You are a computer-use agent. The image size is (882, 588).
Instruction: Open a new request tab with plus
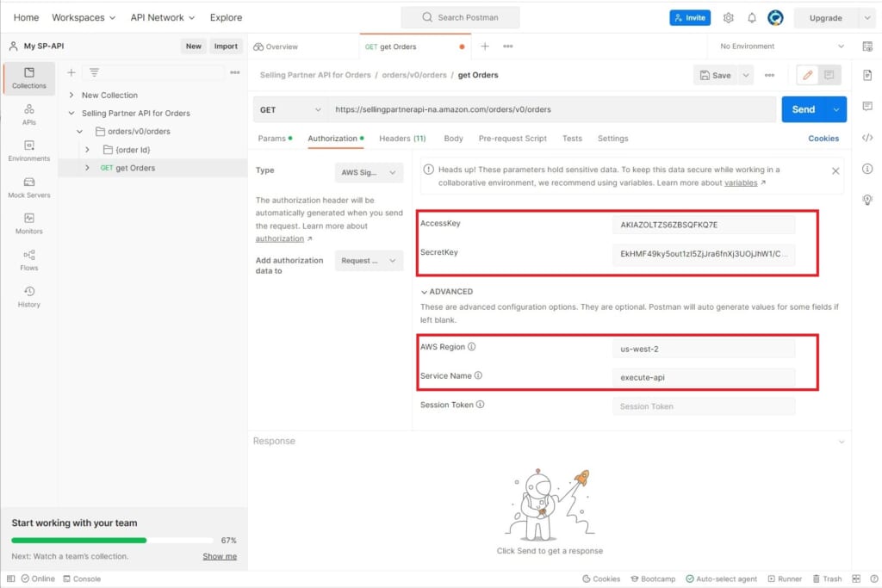coord(485,46)
